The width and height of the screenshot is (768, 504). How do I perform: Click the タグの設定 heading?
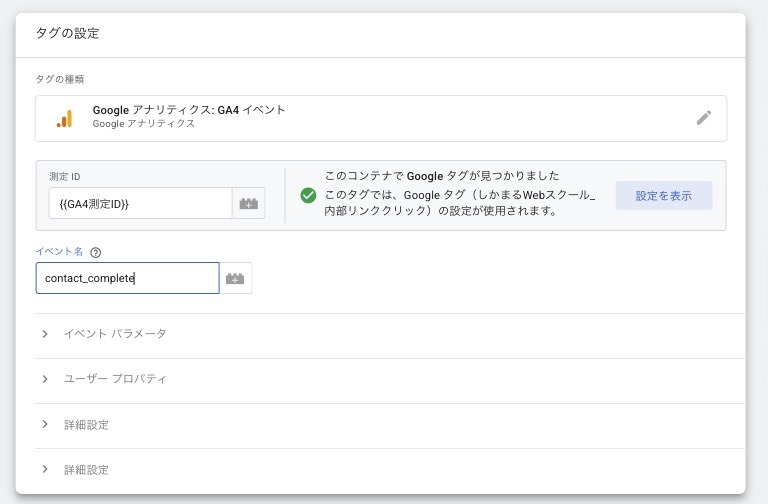click(68, 33)
